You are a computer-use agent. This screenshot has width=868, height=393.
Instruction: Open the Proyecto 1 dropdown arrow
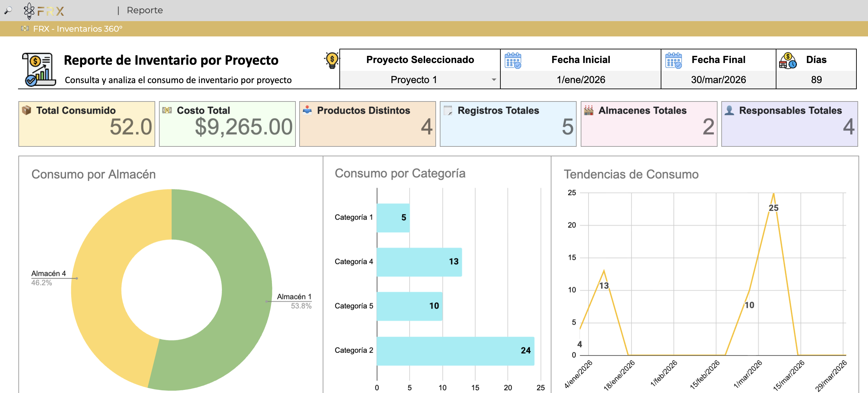494,80
